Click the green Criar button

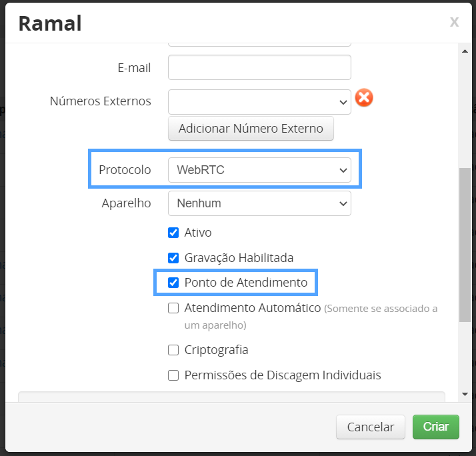coord(436,427)
